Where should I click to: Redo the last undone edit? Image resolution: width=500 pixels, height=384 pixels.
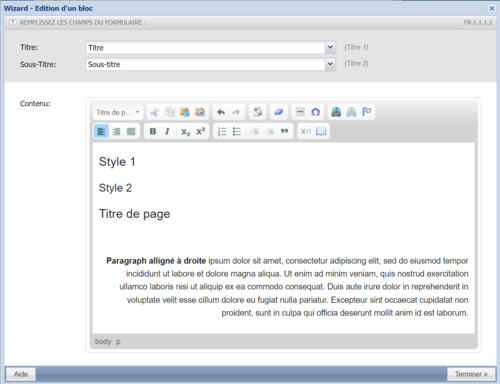[x=236, y=112]
